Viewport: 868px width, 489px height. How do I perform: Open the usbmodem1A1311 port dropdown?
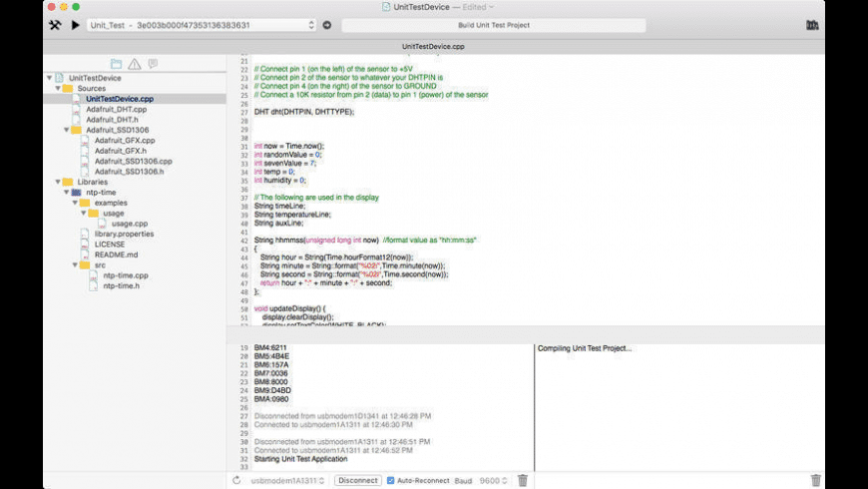click(x=288, y=480)
